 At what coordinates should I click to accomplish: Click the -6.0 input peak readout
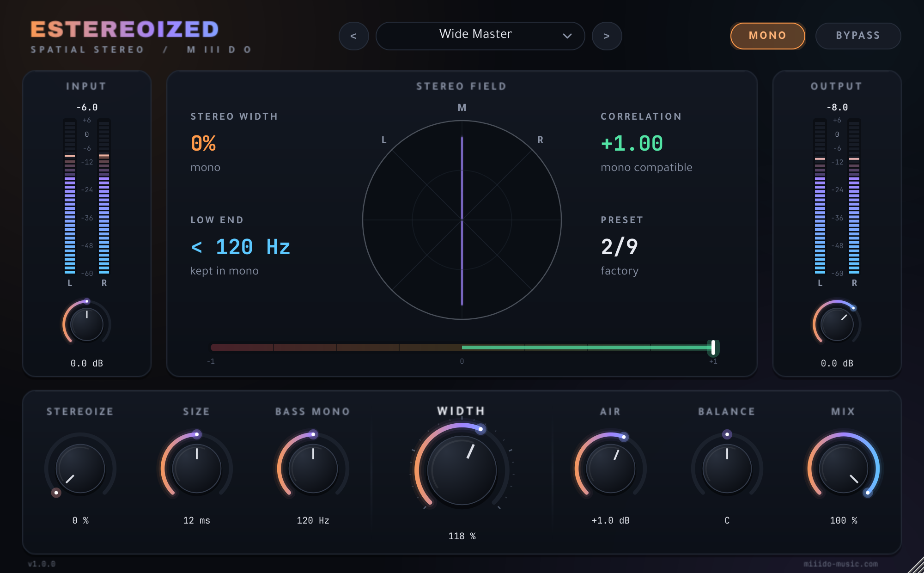[x=87, y=107]
